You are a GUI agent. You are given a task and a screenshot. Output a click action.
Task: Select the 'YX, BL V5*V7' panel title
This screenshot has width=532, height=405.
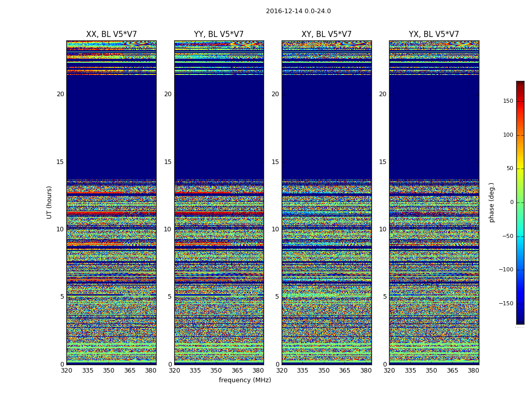(x=434, y=34)
